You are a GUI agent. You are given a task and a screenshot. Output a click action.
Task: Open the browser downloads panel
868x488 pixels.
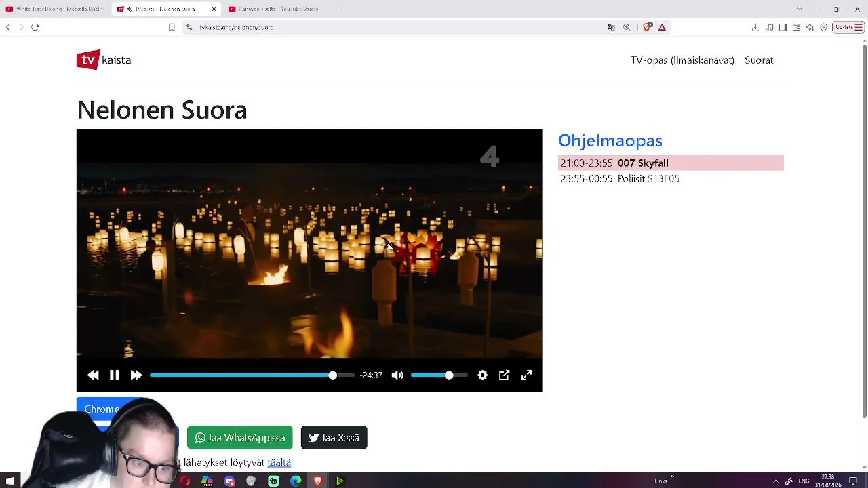click(x=755, y=27)
